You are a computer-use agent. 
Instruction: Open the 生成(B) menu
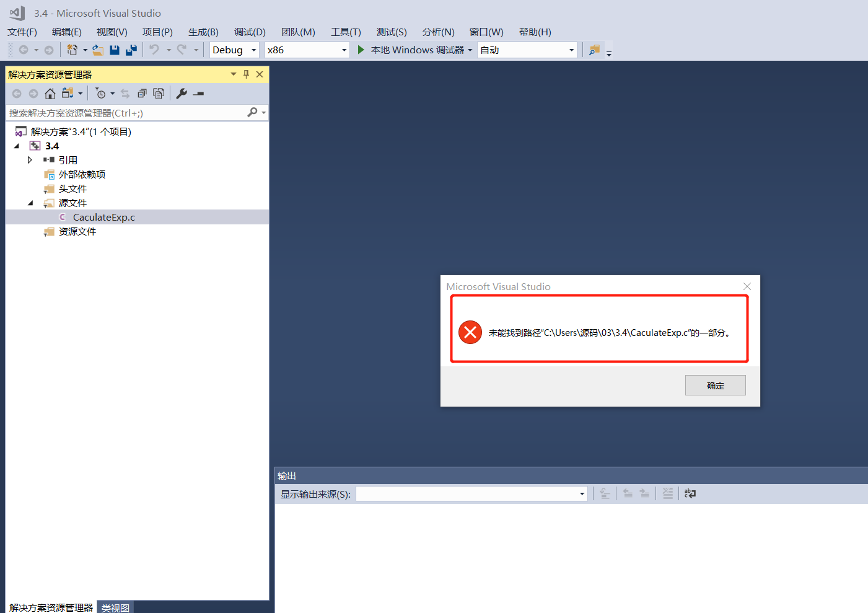(x=203, y=32)
